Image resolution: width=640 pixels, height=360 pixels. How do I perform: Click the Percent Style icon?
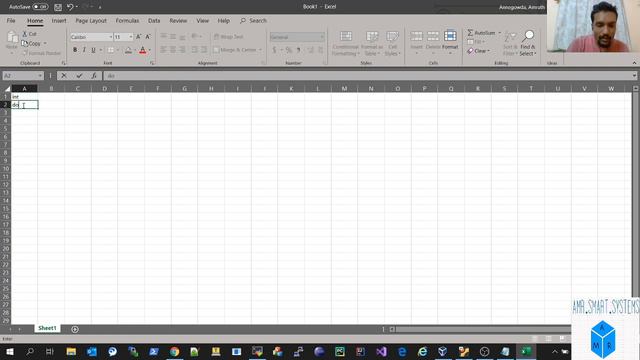pos(289,50)
